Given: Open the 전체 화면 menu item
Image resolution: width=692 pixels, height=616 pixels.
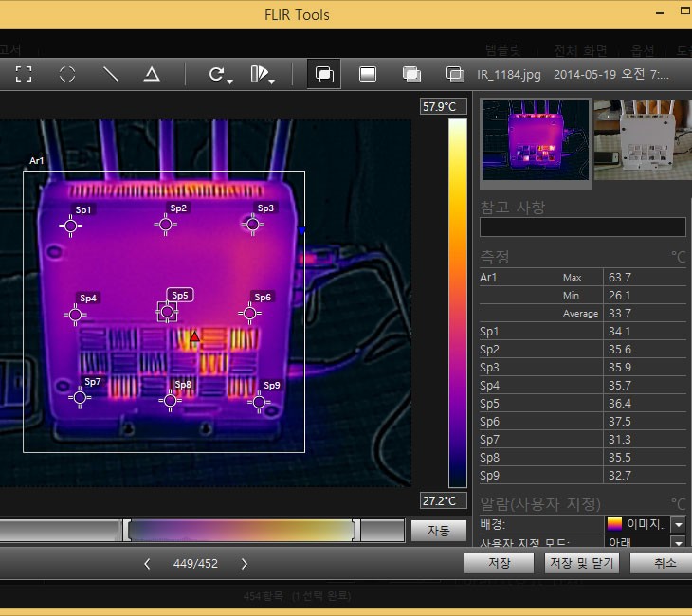Looking at the screenshot, I should click(580, 51).
